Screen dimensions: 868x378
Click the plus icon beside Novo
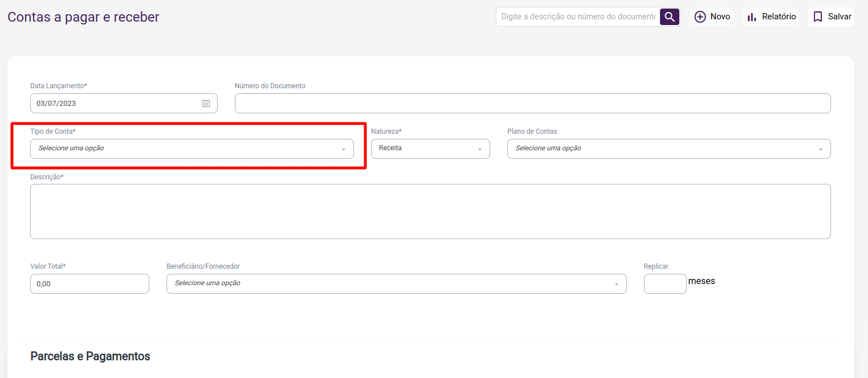coord(700,17)
